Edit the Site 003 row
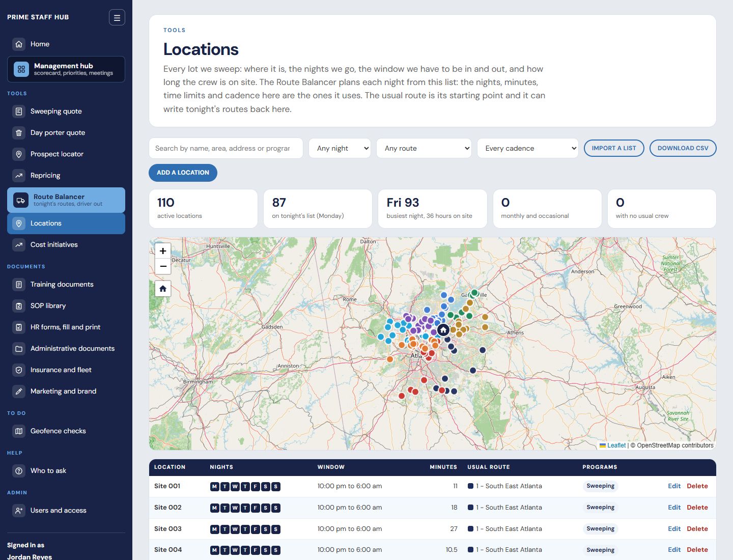 tap(674, 529)
